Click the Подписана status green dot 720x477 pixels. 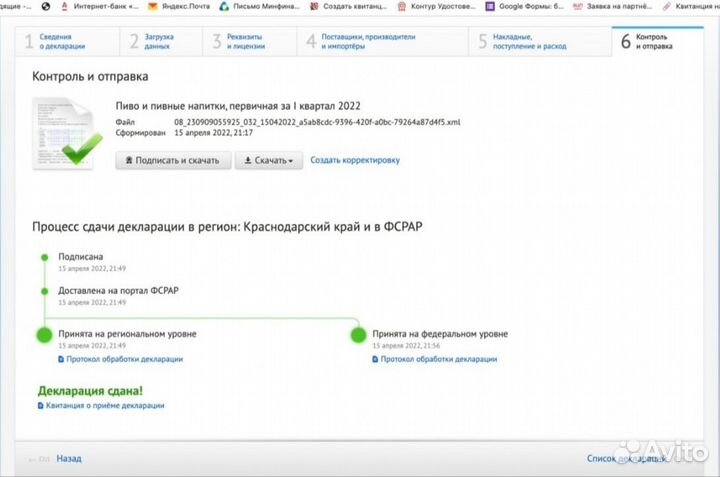tap(45, 257)
